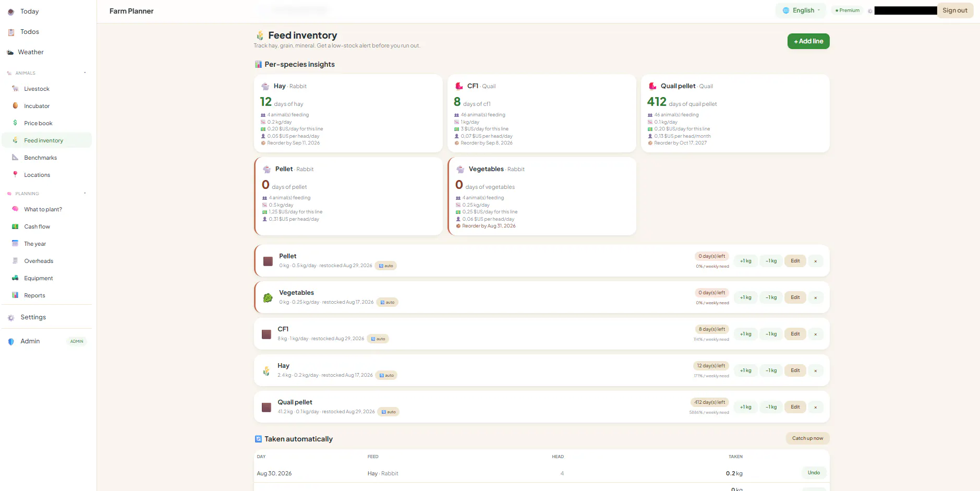Delete the Quail pellet inventory line
The height and width of the screenshot is (491, 980).
pyautogui.click(x=815, y=407)
